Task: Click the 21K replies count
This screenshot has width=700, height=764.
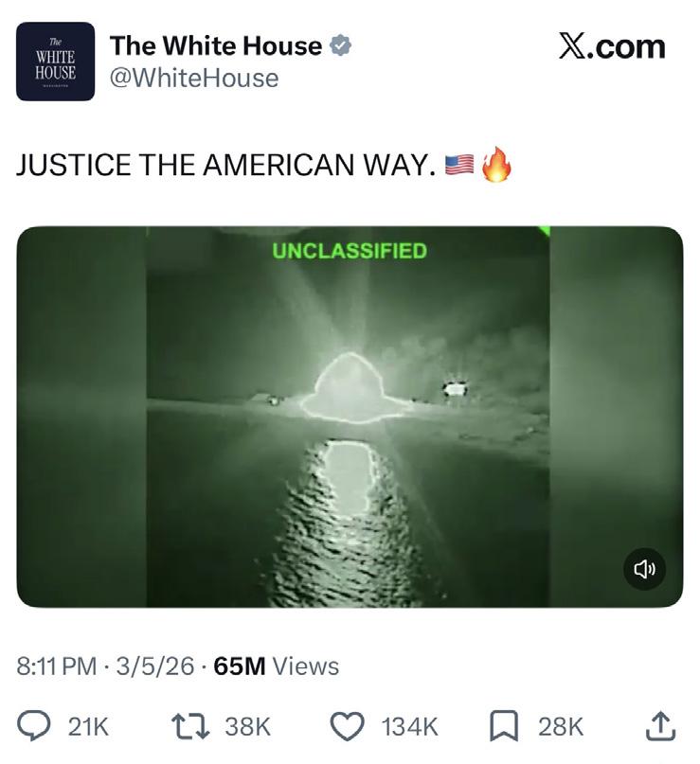Action: click(88, 726)
